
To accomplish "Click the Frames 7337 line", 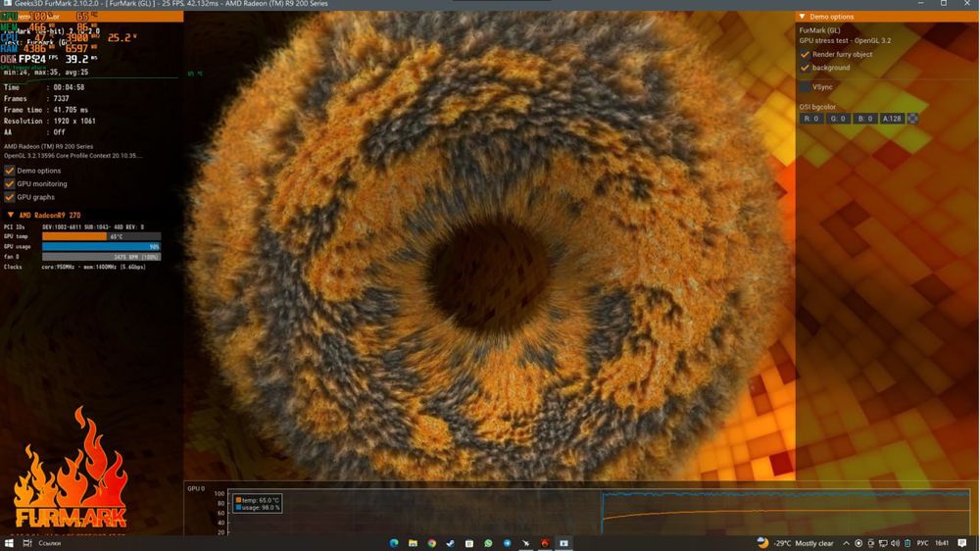I will (36, 99).
